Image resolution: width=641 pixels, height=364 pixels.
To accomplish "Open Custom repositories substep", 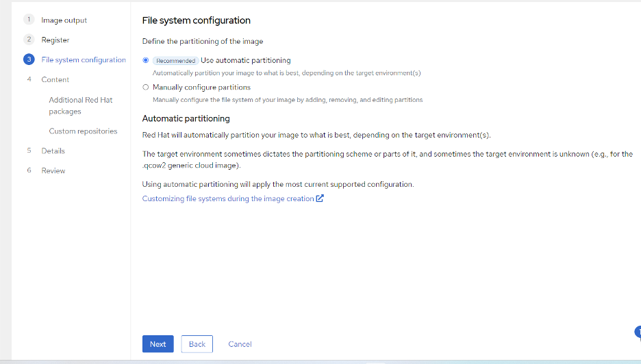I will tap(83, 131).
